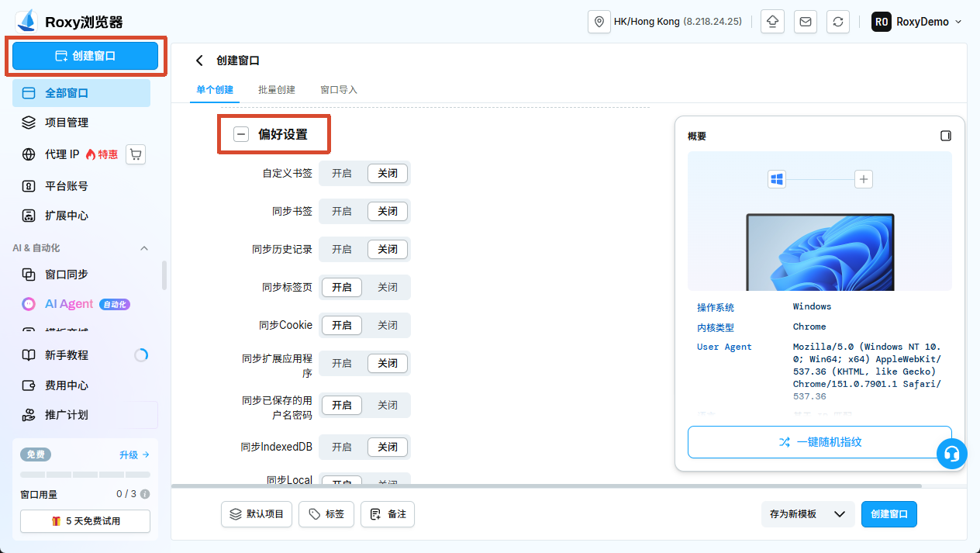Open AI Agent in sidebar
The width and height of the screenshot is (980, 553).
click(69, 304)
